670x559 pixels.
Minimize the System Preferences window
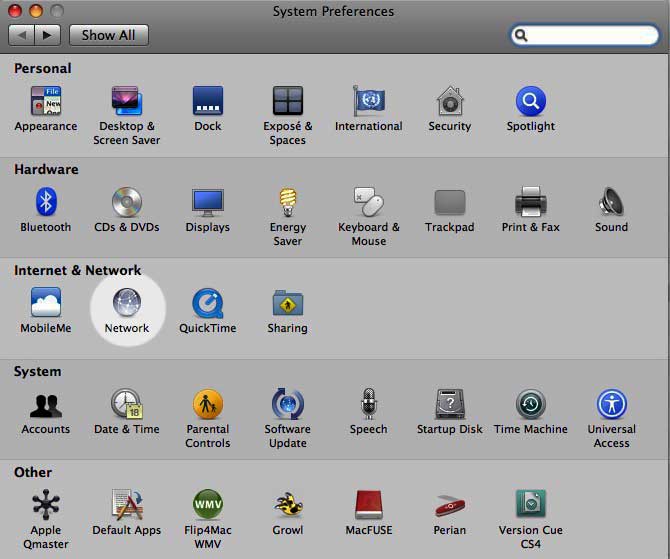click(x=36, y=11)
